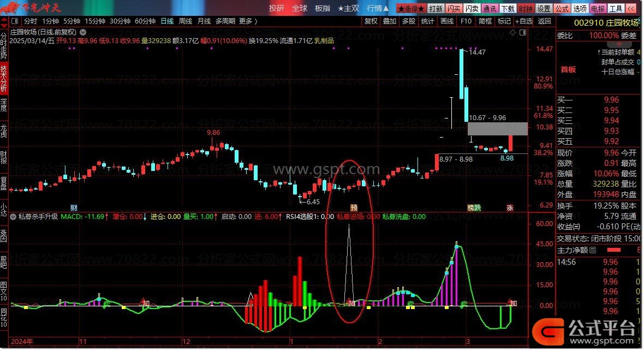Open the 电报 telegraph button

[x=598, y=9]
